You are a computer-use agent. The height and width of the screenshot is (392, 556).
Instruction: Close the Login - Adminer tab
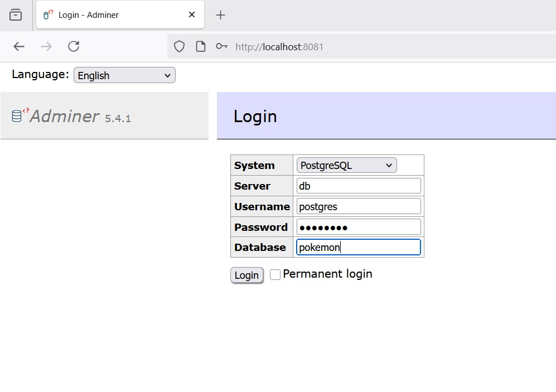(192, 14)
